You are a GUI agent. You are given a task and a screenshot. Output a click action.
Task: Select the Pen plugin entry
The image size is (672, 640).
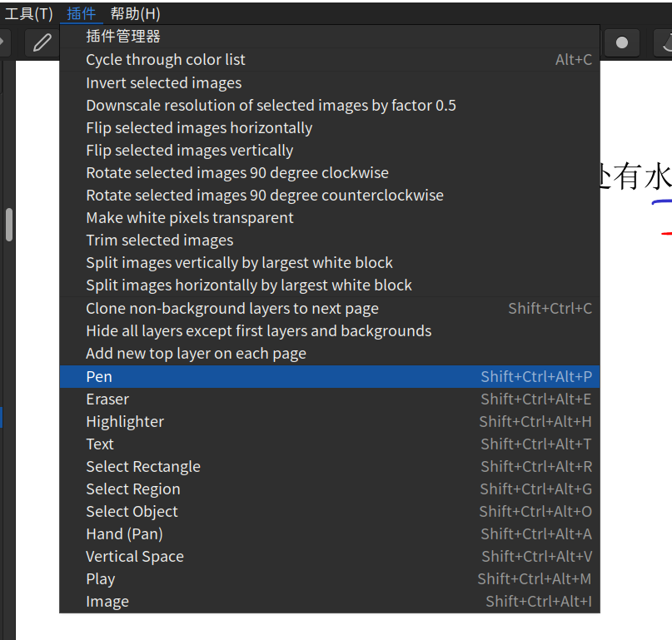point(330,376)
